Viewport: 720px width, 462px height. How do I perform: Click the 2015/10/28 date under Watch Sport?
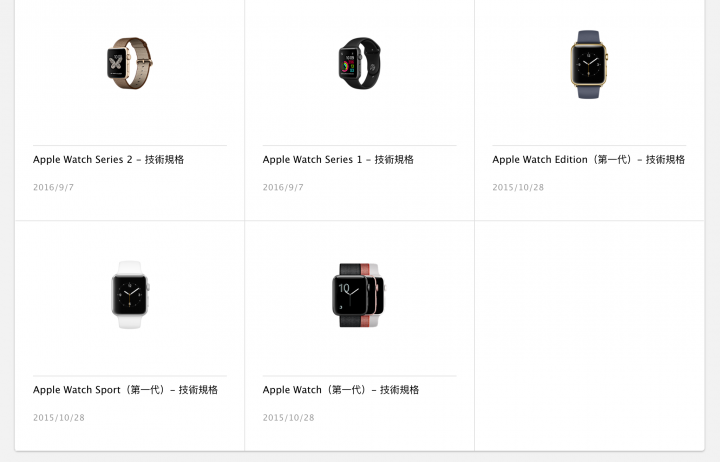coord(59,417)
